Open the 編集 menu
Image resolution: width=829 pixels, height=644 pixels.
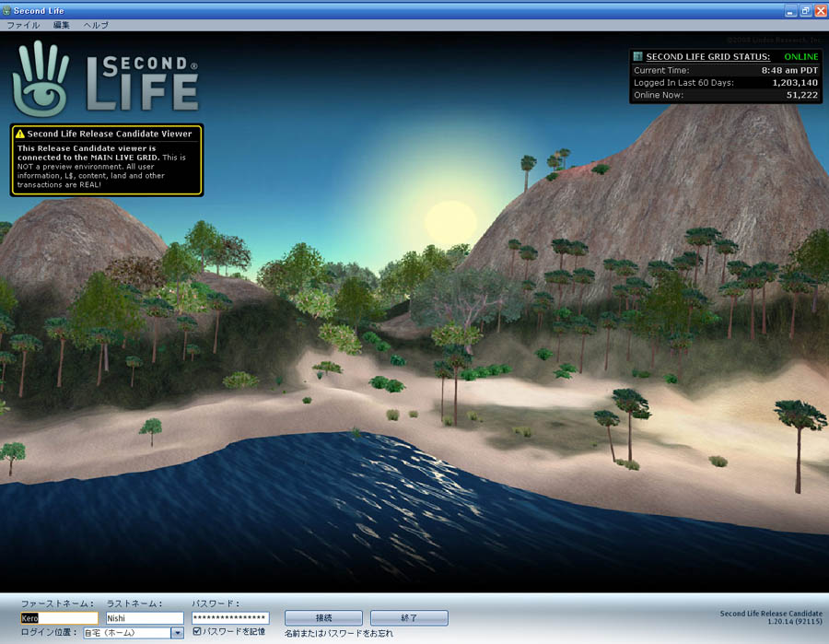tap(62, 25)
